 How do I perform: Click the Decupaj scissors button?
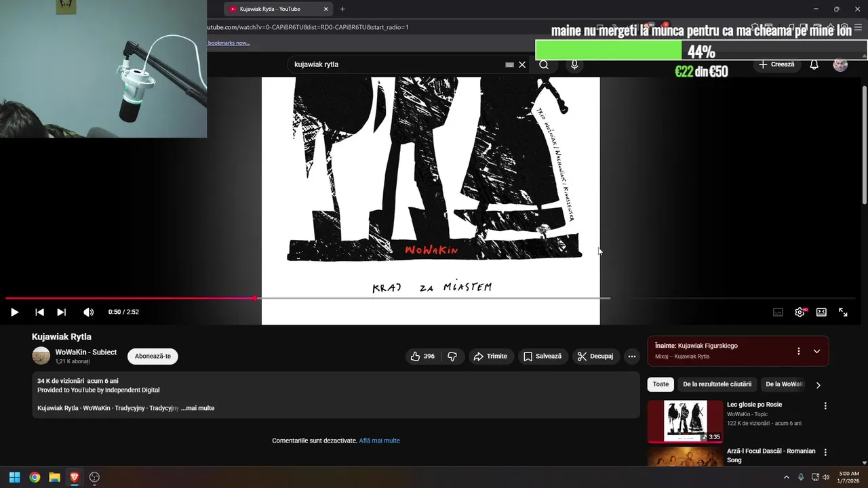pyautogui.click(x=595, y=356)
